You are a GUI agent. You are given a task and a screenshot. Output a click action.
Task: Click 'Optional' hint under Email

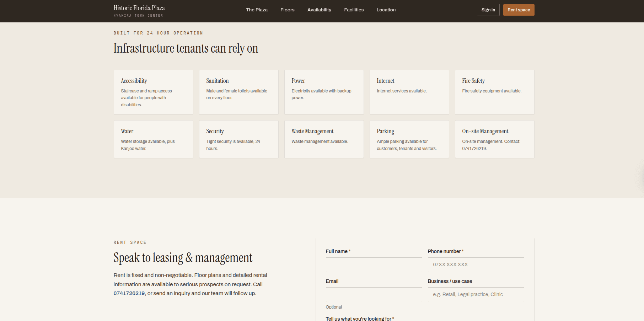[x=334, y=307]
